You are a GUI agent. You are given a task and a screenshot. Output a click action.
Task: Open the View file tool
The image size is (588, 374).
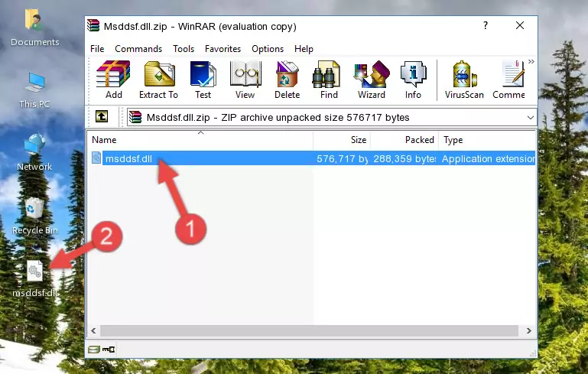(245, 80)
